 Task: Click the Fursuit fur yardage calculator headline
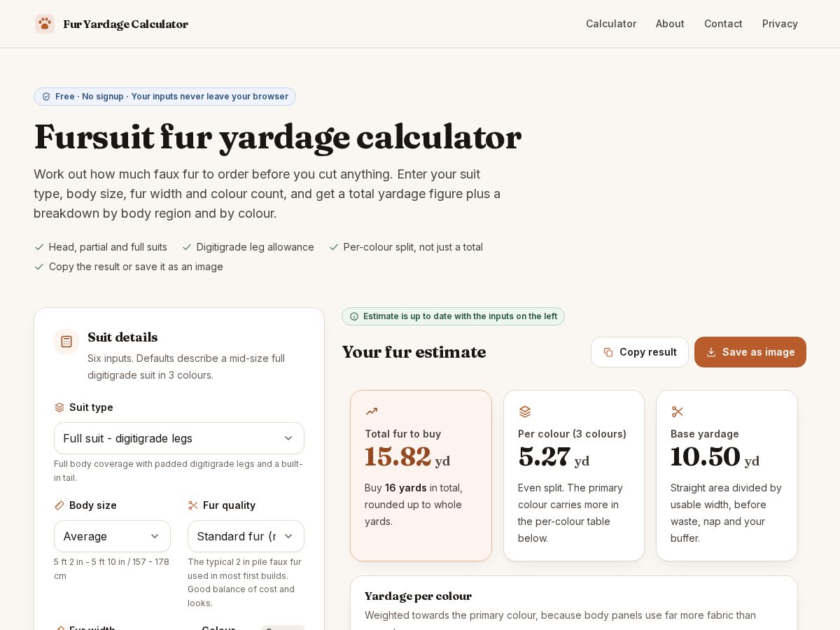[277, 137]
